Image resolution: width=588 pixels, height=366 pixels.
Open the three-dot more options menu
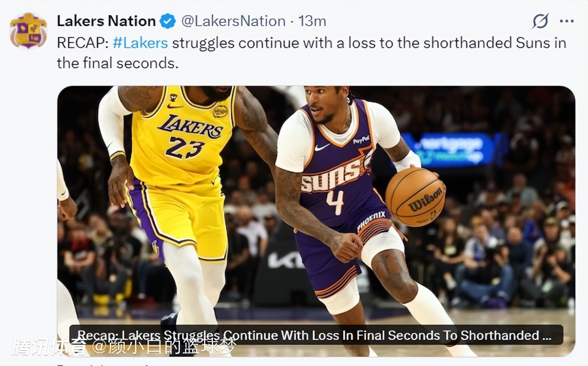point(567,22)
